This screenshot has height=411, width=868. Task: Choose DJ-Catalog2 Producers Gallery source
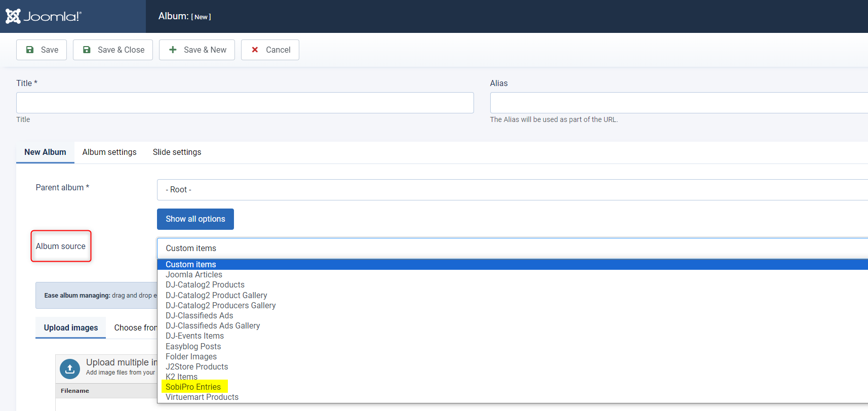point(512,306)
